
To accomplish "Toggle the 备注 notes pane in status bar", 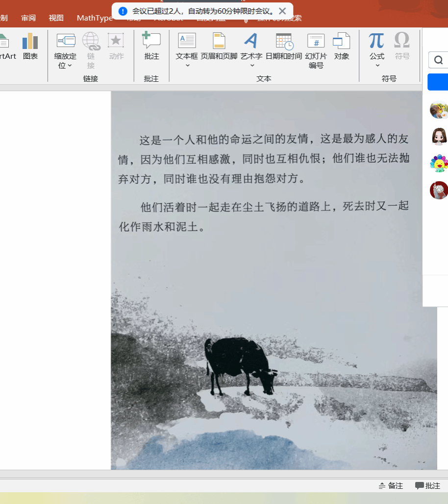I will click(391, 486).
